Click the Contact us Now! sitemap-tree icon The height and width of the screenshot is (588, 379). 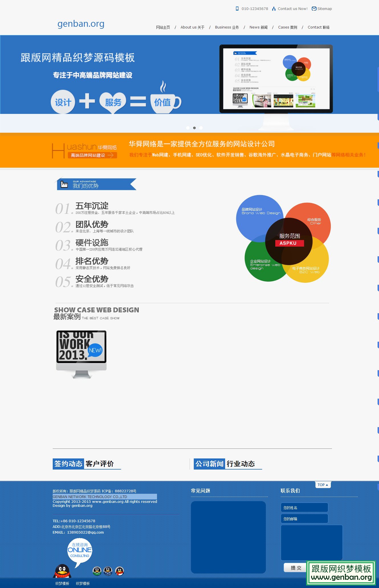click(274, 9)
